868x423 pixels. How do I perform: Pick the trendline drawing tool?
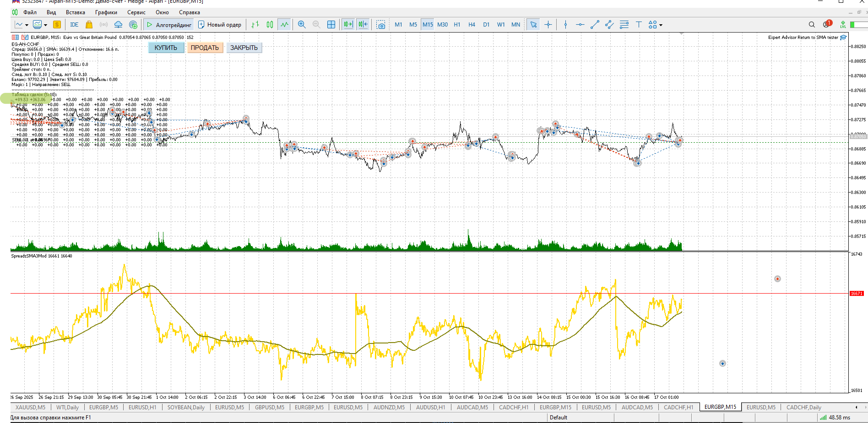point(595,25)
